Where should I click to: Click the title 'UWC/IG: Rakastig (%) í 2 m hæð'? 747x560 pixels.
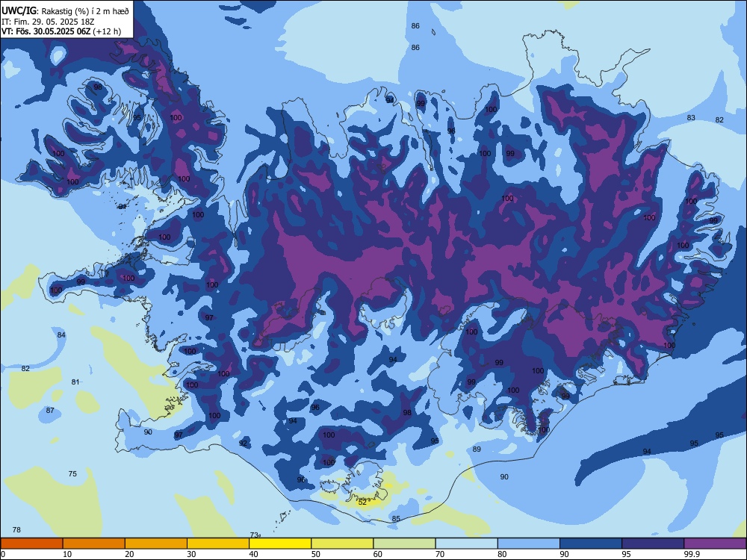point(65,11)
